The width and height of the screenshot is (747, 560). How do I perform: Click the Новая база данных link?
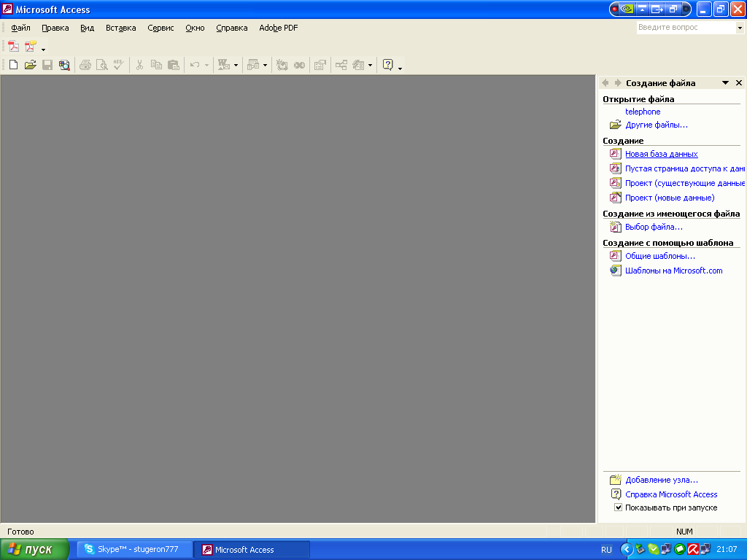[661, 154]
